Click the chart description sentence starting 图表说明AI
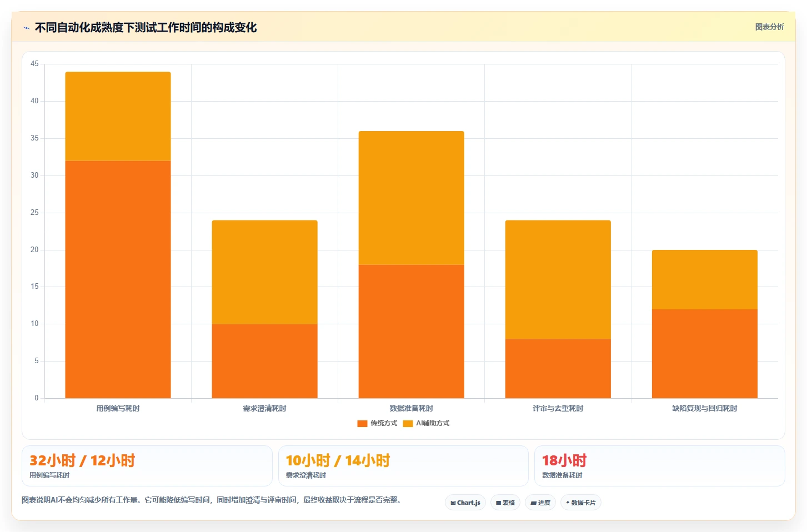 click(211, 500)
